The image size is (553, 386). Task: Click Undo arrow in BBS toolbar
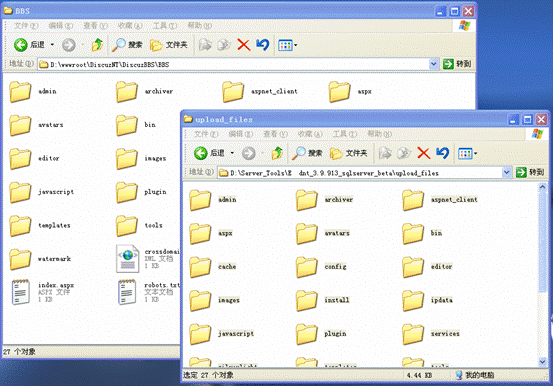[262, 45]
